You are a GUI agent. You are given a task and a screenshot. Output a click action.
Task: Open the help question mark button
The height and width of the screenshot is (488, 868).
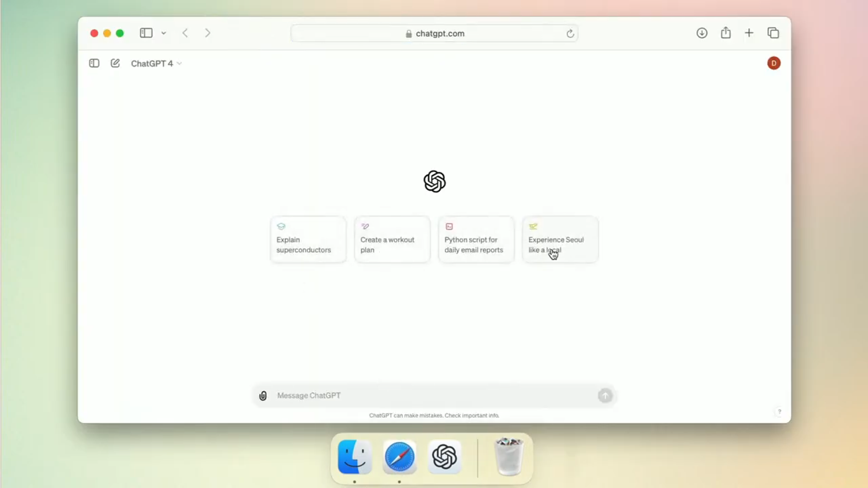click(x=779, y=412)
